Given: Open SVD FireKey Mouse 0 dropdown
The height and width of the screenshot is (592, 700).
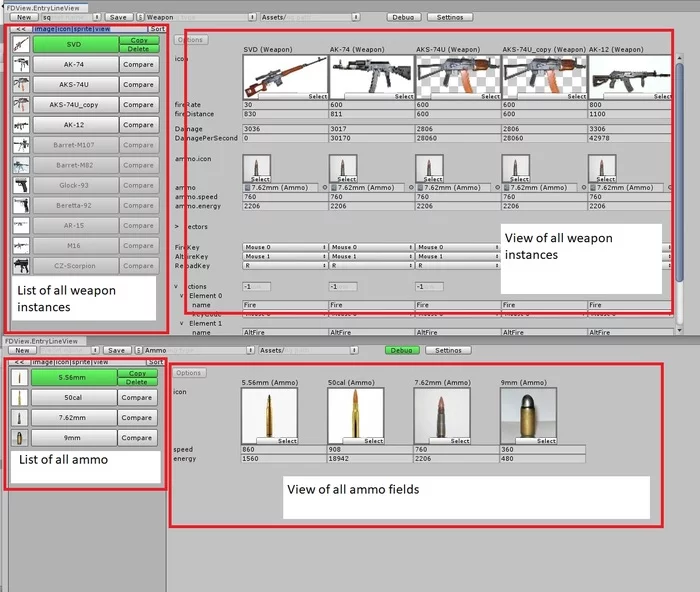Looking at the screenshot, I should pos(285,247).
